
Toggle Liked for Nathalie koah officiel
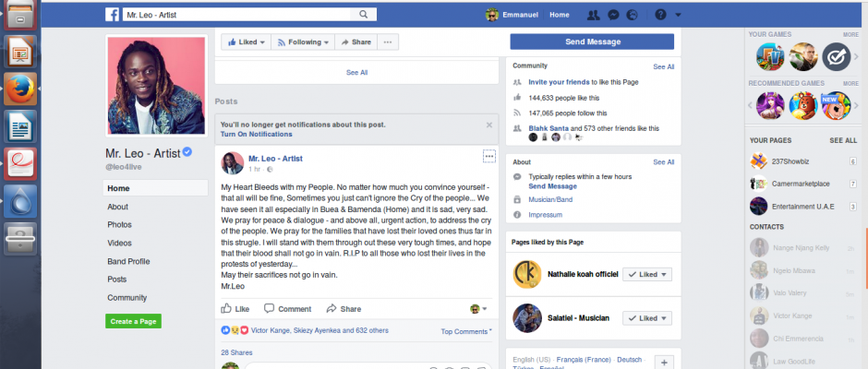647,274
